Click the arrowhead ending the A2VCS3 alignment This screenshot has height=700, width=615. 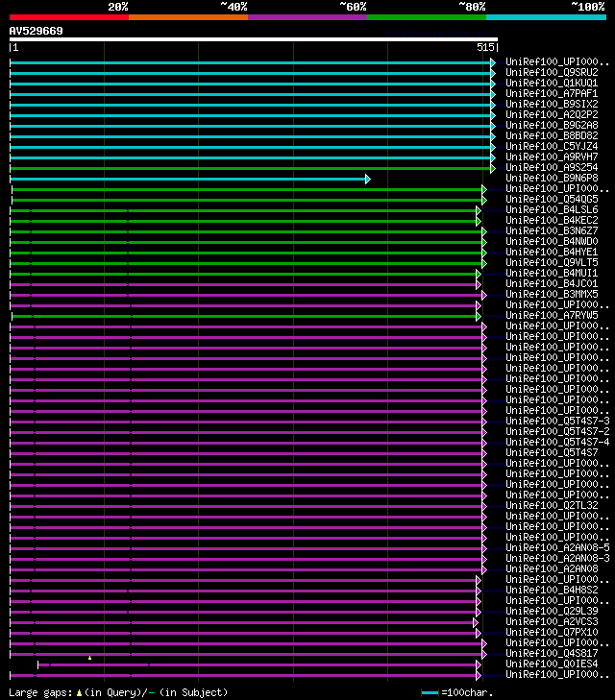coord(476,622)
